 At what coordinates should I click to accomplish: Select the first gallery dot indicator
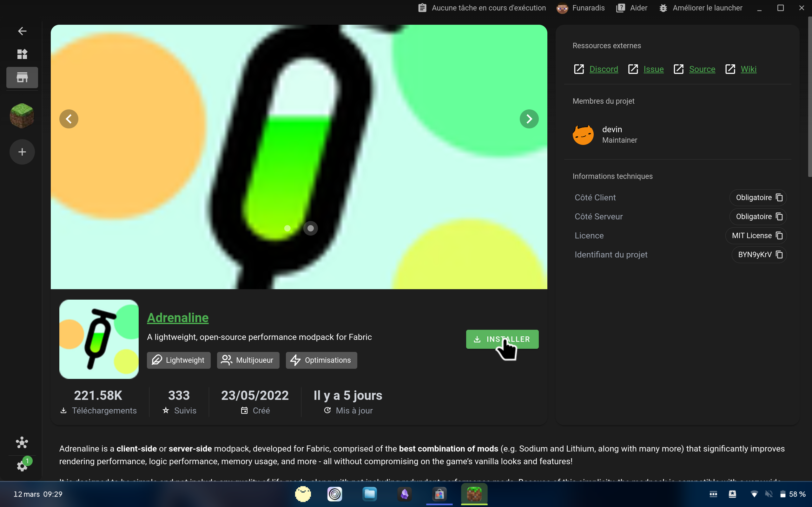click(287, 228)
